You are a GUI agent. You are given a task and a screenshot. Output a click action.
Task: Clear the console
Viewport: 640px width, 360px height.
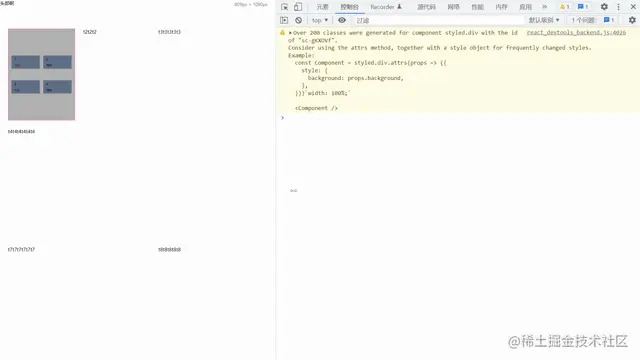click(x=299, y=20)
